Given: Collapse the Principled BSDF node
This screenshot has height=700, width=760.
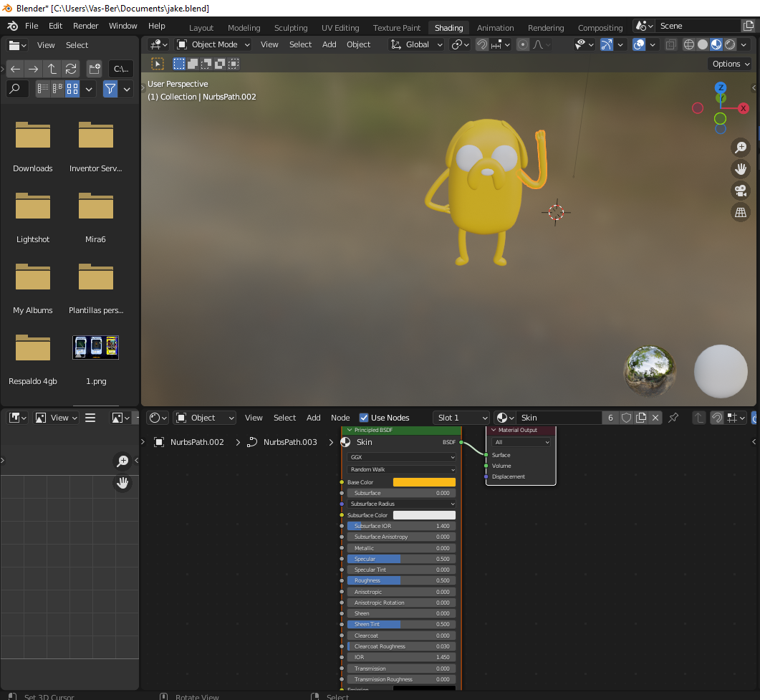Looking at the screenshot, I should [x=350, y=430].
